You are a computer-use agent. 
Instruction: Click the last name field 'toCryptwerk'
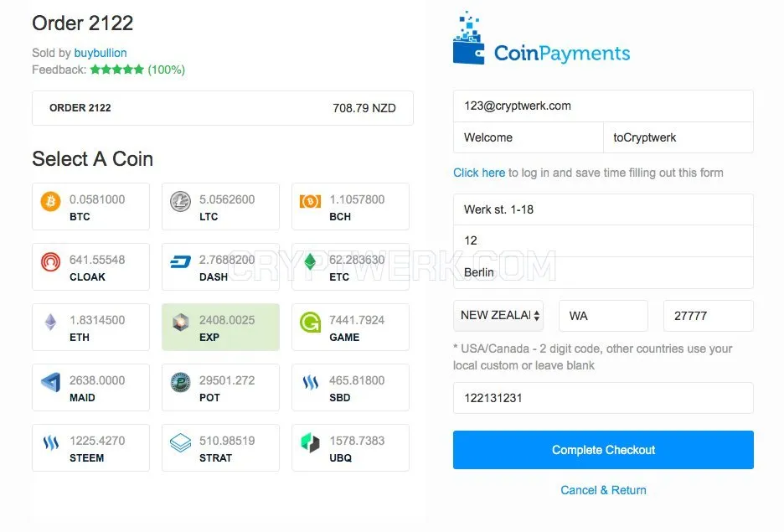click(x=678, y=137)
